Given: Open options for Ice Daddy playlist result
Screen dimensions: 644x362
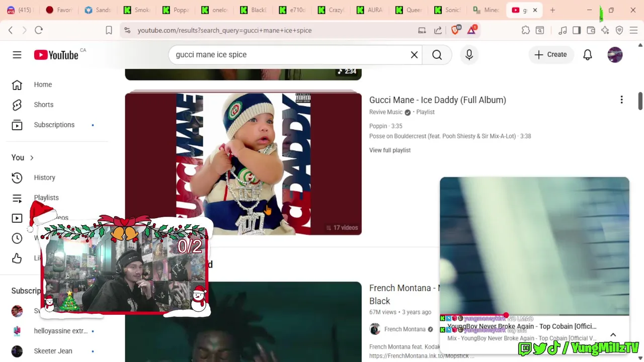Looking at the screenshot, I should [621, 100].
